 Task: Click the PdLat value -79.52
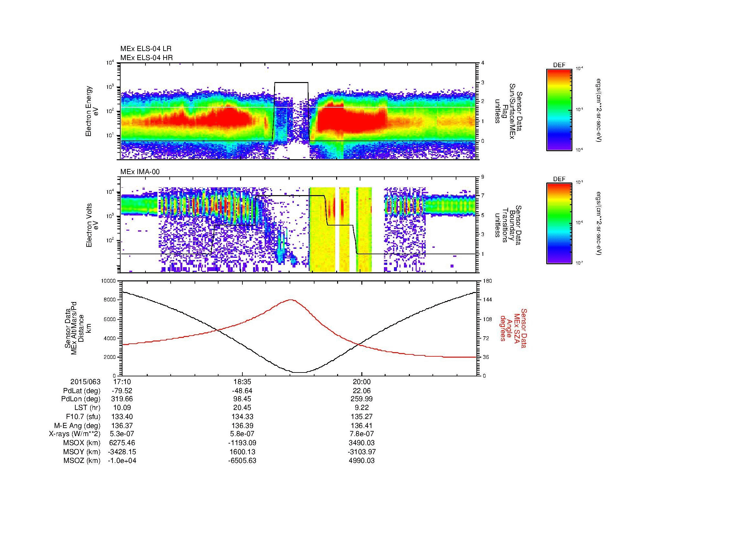point(122,391)
